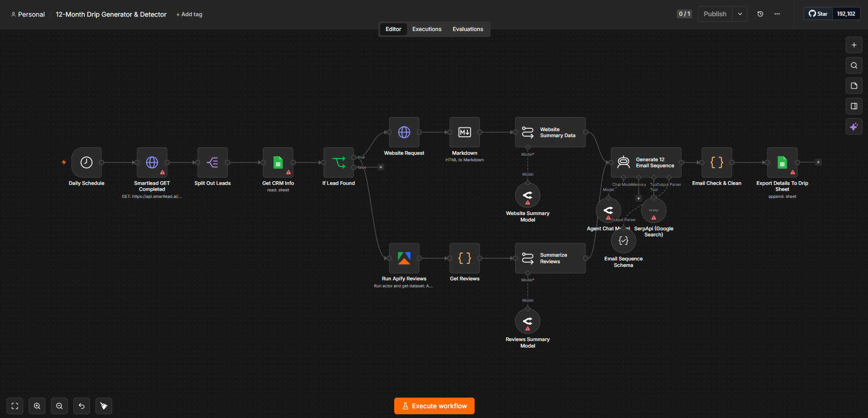Expand the Publish dropdown arrow
Screen dimensions: 868x418
pos(740,14)
